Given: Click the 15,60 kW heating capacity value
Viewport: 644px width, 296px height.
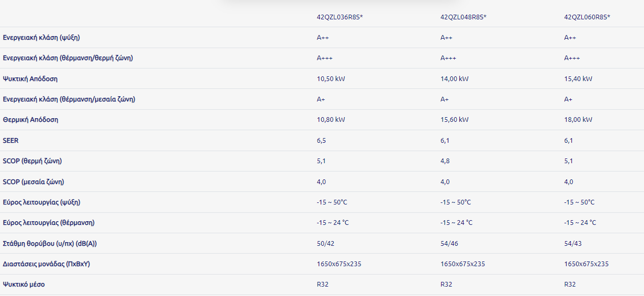Looking at the screenshot, I should pyautogui.click(x=454, y=120).
